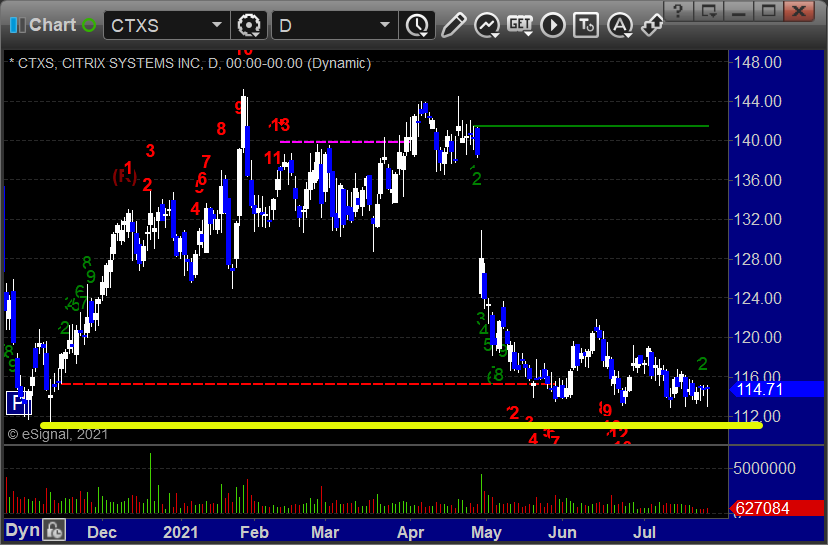Viewport: 828px width, 545px height.
Task: Open the symbol settings gear menu
Action: [249, 25]
